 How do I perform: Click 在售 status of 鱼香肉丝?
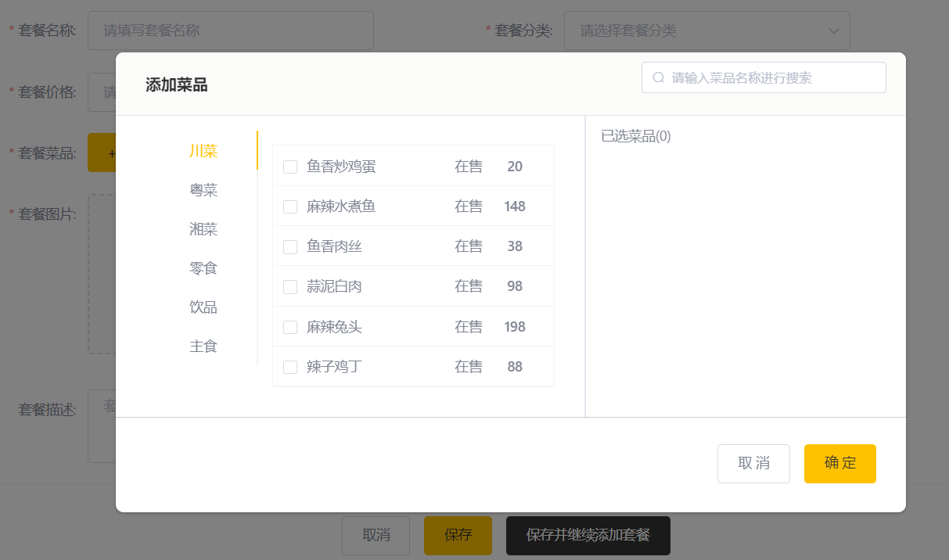469,246
